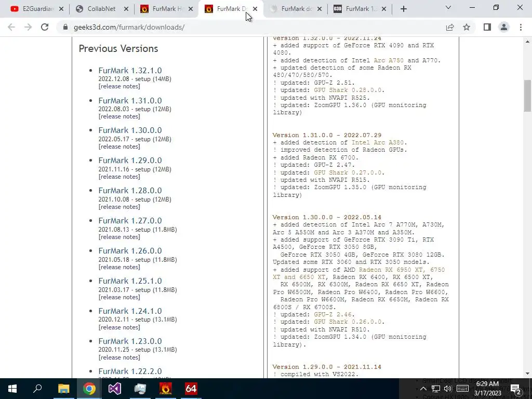Open the taskbar clock and calendar

pos(487,389)
